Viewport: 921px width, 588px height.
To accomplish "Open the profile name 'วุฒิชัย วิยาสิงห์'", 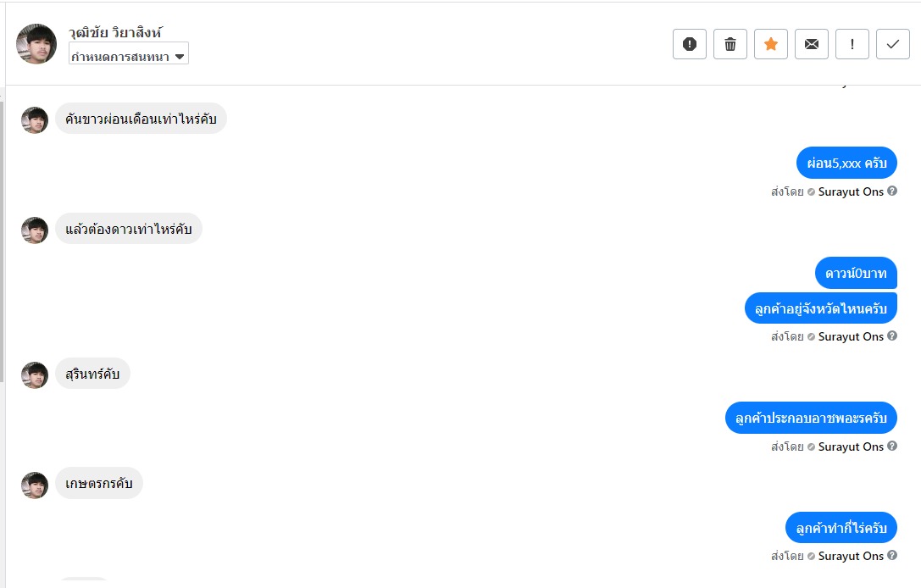I will click(x=115, y=32).
